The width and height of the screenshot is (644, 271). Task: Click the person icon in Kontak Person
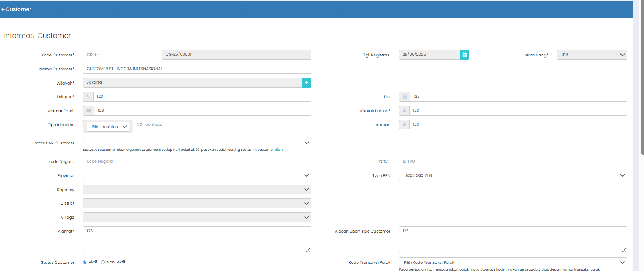(404, 111)
